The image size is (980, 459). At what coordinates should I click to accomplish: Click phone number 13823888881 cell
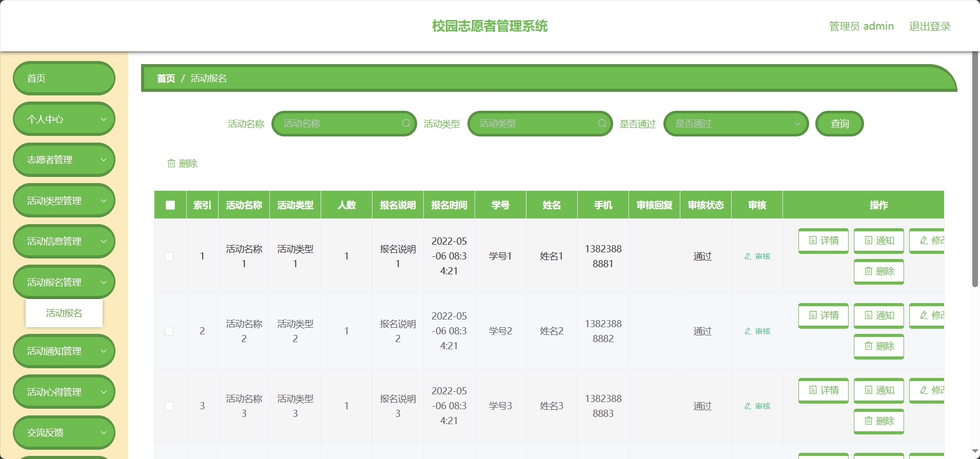603,256
